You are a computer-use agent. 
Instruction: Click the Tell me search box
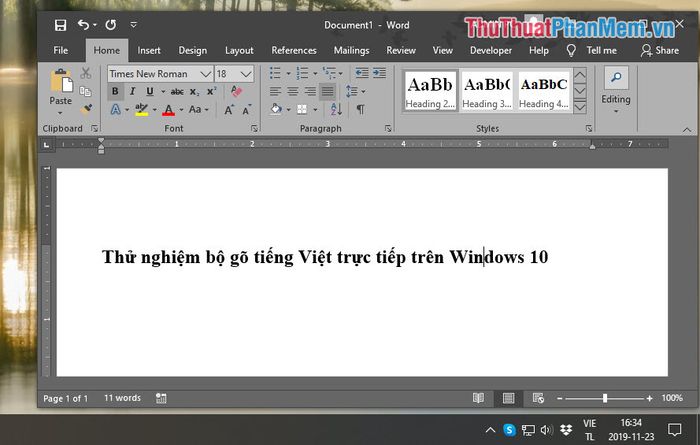(x=592, y=50)
